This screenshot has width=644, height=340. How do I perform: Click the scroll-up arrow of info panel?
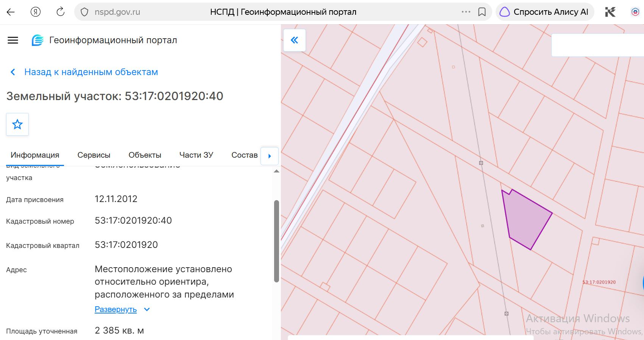(x=276, y=171)
